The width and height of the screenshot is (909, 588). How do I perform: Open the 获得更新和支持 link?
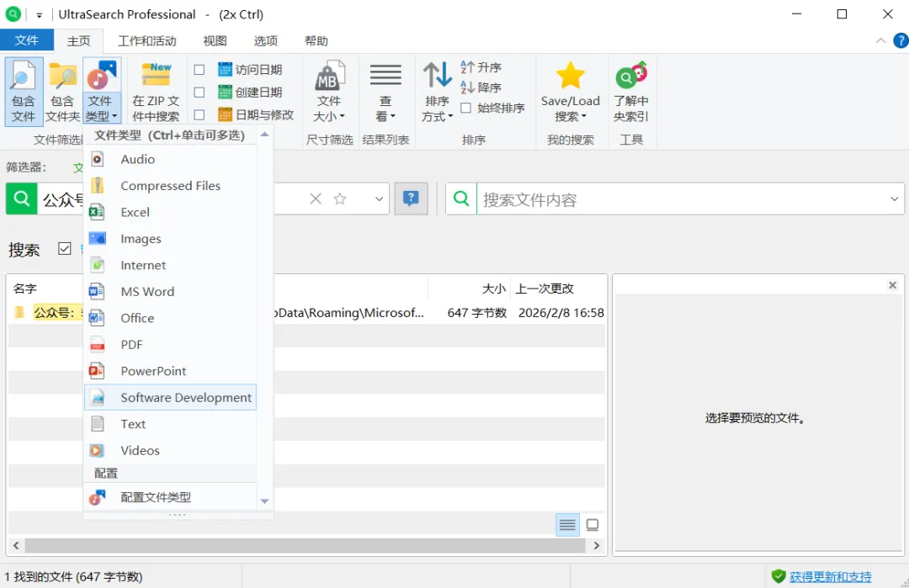point(830,576)
